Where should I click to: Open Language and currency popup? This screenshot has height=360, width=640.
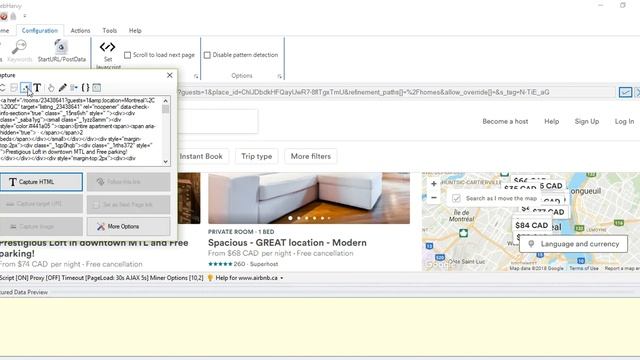[x=573, y=244]
